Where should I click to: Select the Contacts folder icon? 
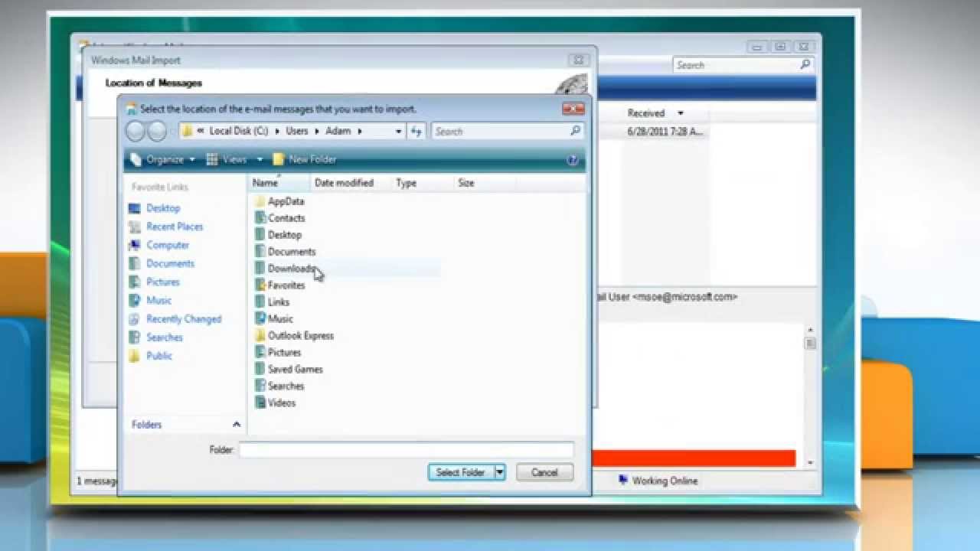(x=260, y=218)
